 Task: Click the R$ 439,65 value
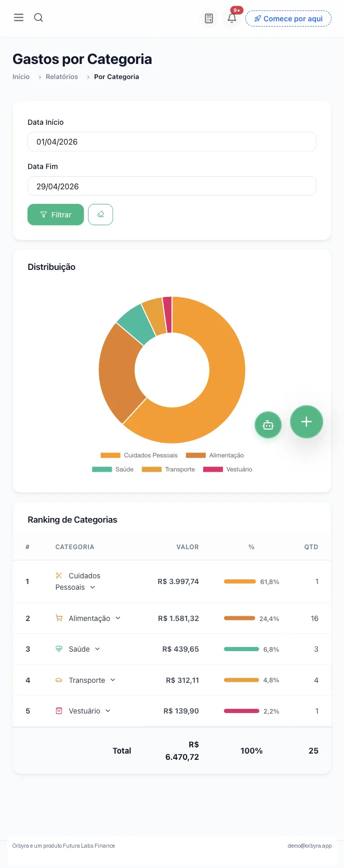pos(180,649)
